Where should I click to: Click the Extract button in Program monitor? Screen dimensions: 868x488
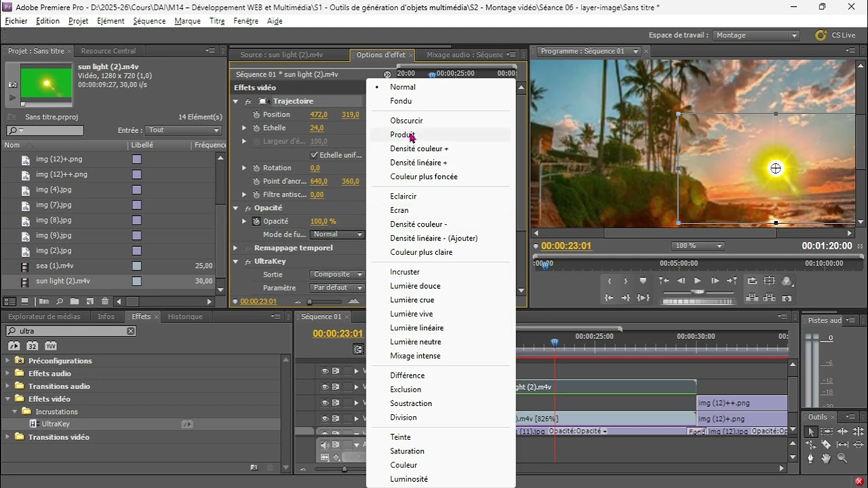click(x=769, y=298)
